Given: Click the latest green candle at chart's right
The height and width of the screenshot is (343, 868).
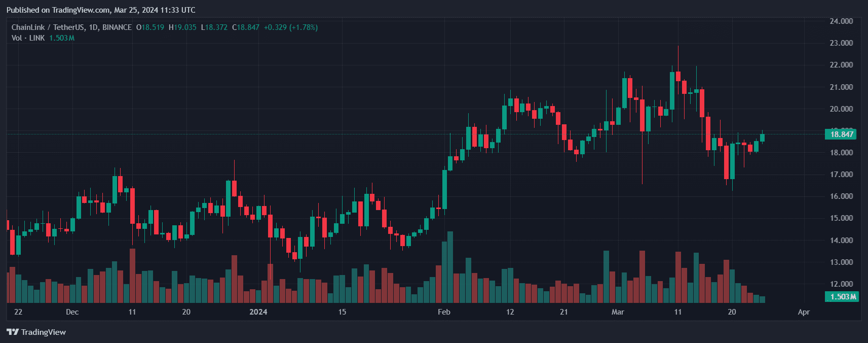Looking at the screenshot, I should 762,138.
